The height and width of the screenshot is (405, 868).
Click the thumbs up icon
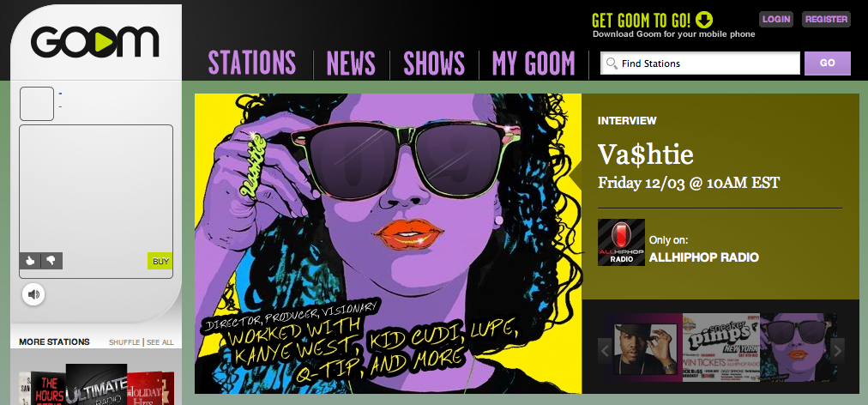click(30, 261)
